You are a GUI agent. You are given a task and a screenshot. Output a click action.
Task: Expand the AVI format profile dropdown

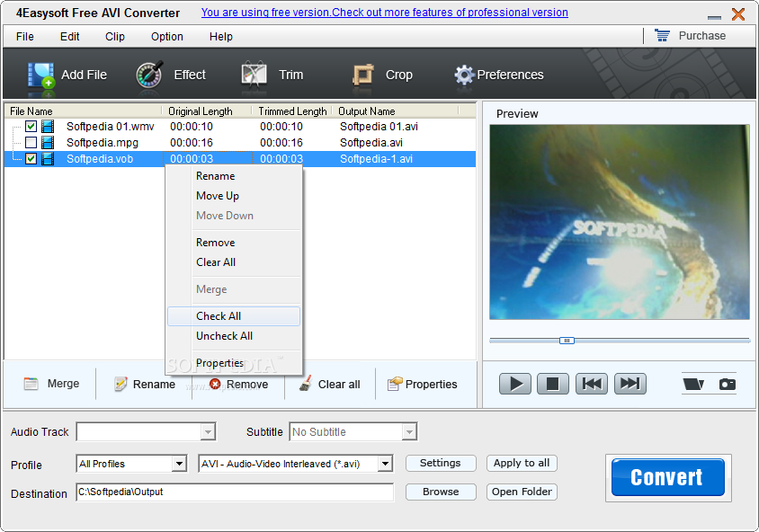385,464
